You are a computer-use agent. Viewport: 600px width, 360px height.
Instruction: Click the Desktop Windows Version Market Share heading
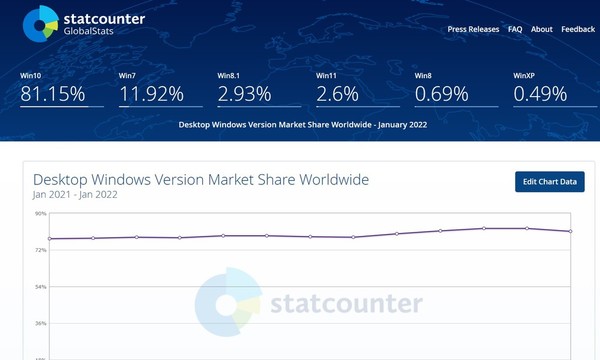pos(201,179)
